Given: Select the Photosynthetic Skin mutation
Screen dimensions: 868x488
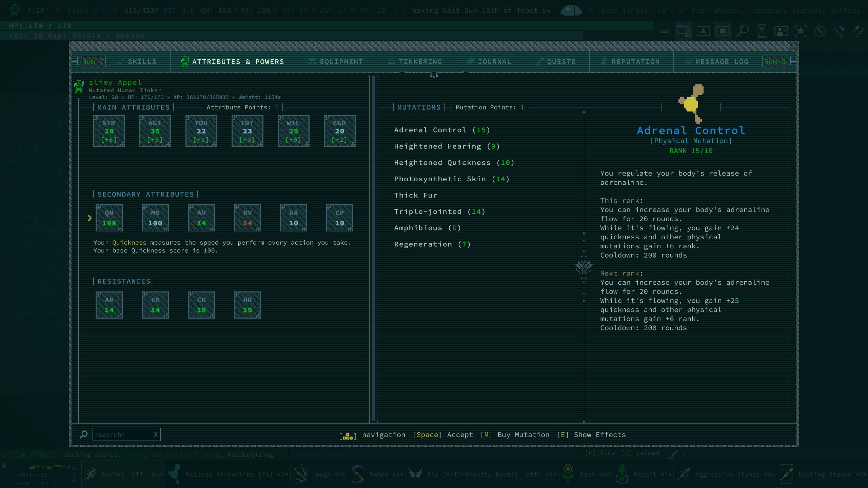Looking at the screenshot, I should 452,179.
